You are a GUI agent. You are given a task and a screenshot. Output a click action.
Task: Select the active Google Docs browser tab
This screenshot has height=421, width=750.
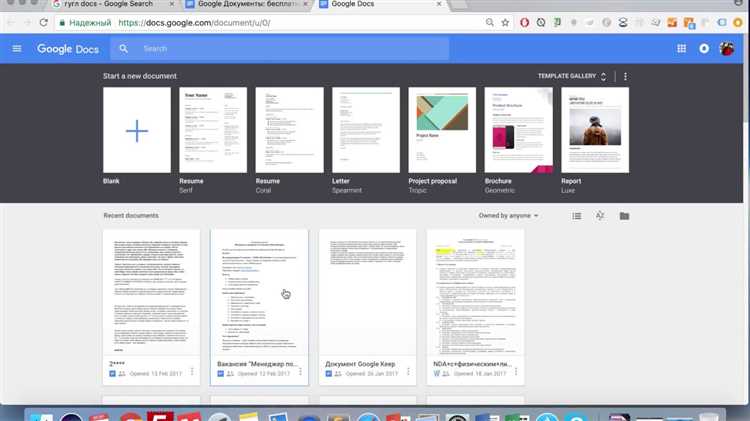[378, 4]
